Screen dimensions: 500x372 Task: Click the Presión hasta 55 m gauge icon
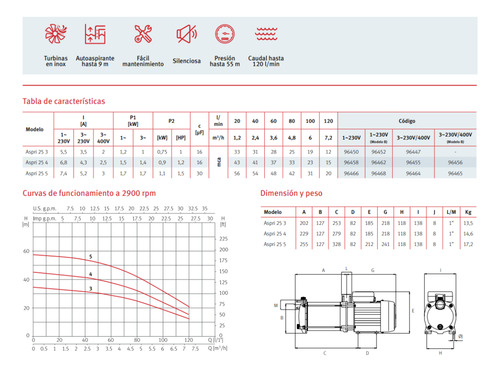coord(225,34)
